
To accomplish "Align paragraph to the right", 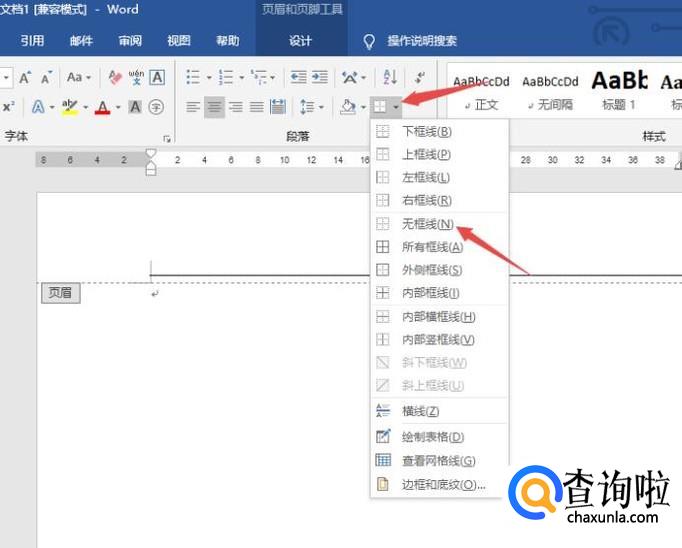I will tap(236, 107).
